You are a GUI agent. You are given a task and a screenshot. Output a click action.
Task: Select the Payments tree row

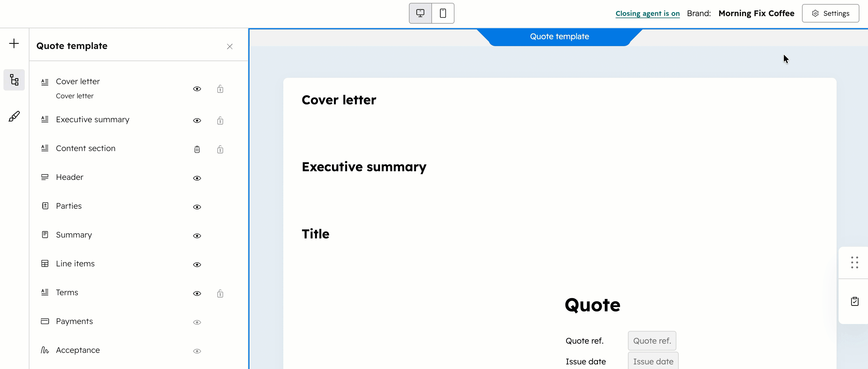click(x=139, y=321)
